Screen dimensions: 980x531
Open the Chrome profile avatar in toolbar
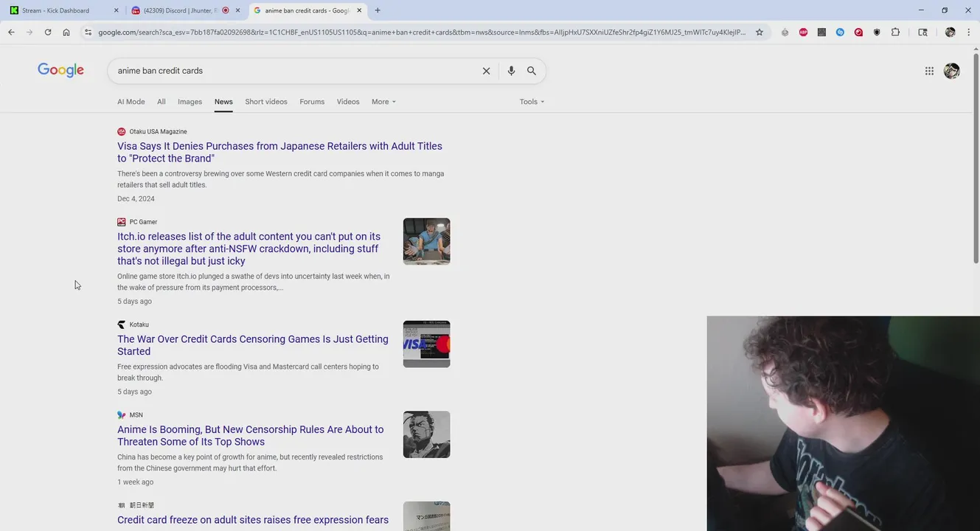click(x=950, y=32)
